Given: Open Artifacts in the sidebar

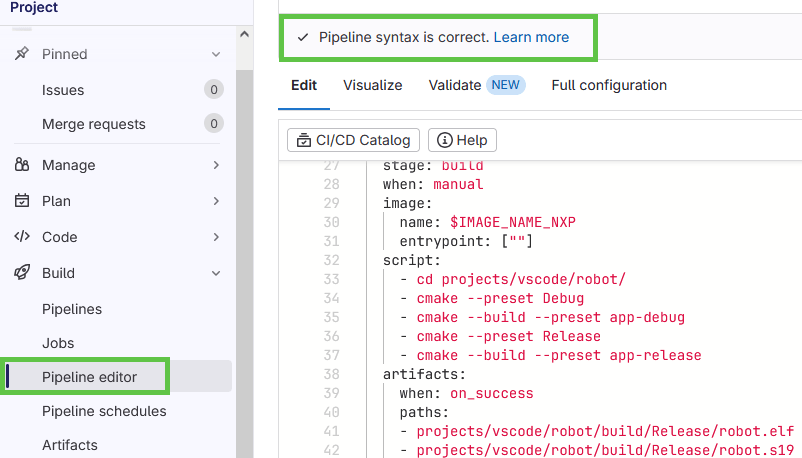Looking at the screenshot, I should (70, 445).
